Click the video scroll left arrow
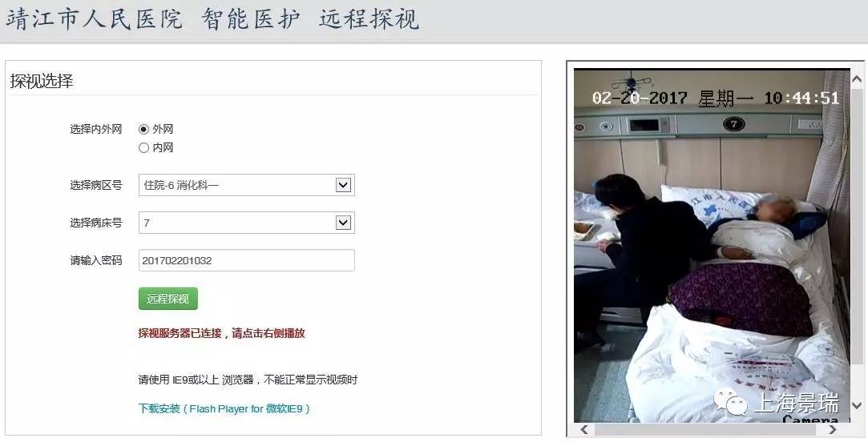This screenshot has width=868, height=442. point(584,429)
